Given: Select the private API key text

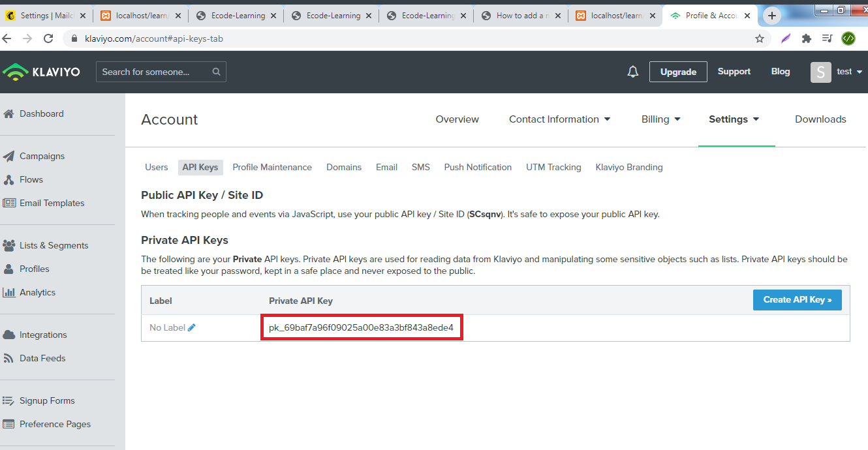Looking at the screenshot, I should [x=361, y=327].
